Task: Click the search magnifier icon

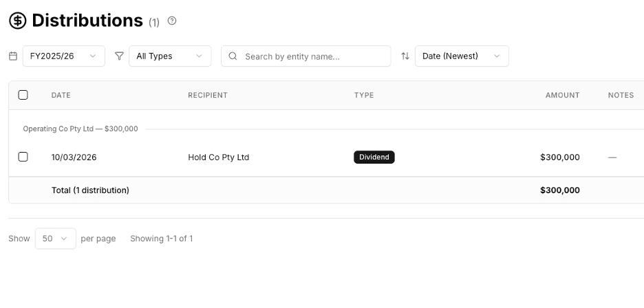Action: 233,56
